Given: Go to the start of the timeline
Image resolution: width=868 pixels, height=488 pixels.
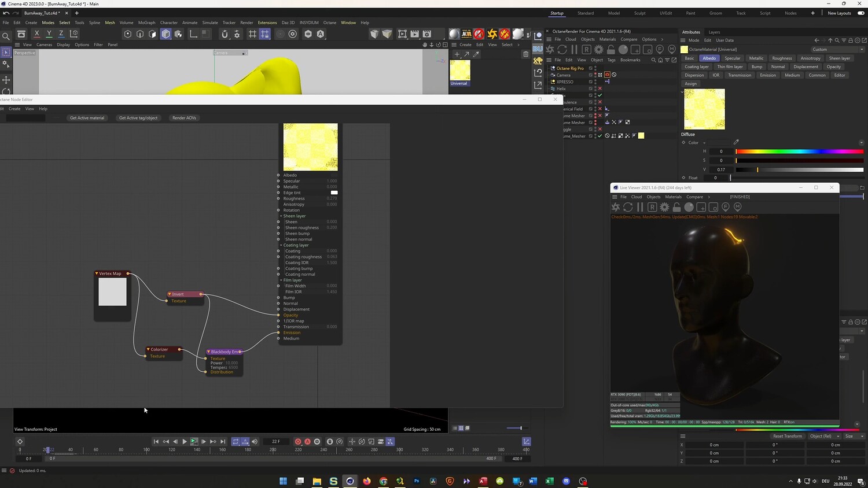Looking at the screenshot, I should (x=156, y=442).
